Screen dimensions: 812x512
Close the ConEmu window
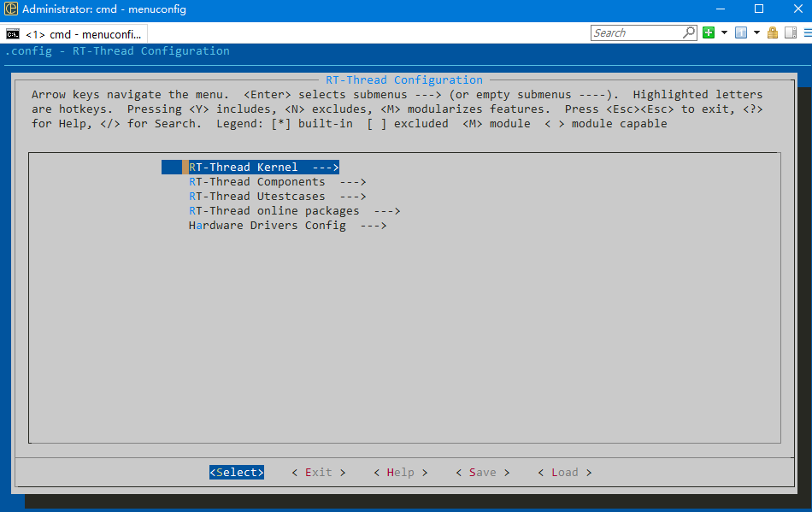[798, 9]
